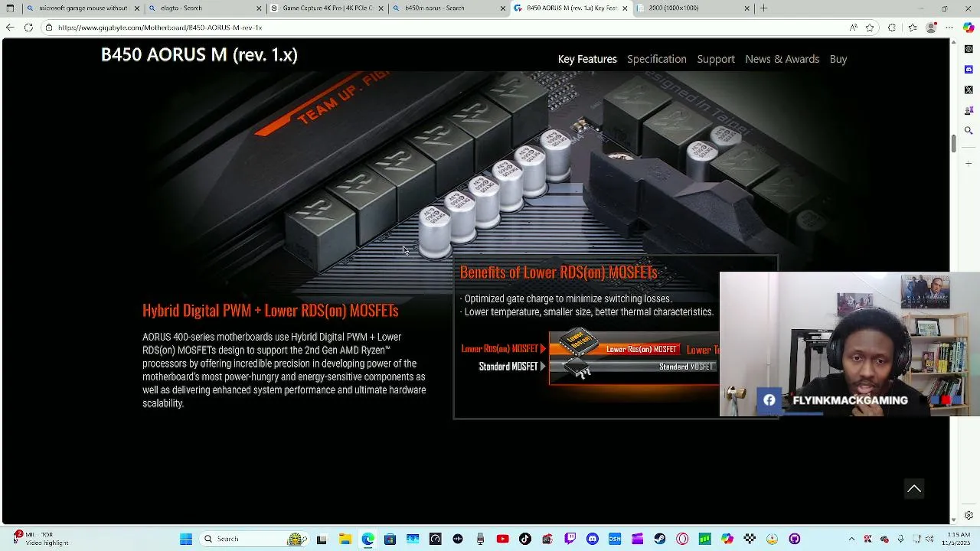Switch to the Game Capture 4K Pro tab
The image size is (980, 551).
tap(327, 8)
